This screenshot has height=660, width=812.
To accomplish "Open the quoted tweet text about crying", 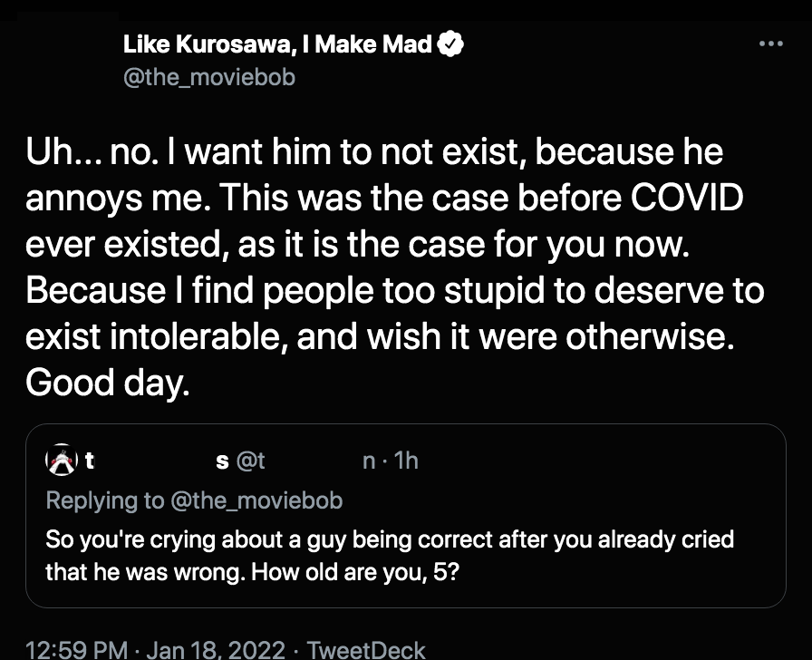I will tap(390, 556).
